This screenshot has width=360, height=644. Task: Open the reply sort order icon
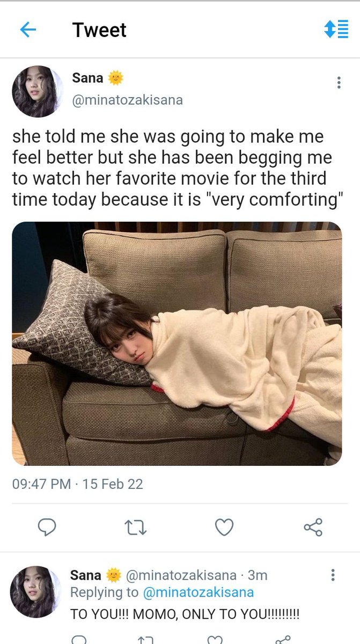click(x=336, y=29)
